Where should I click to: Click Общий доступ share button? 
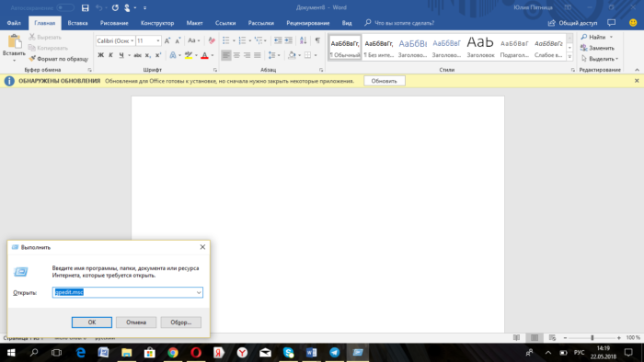572,23
